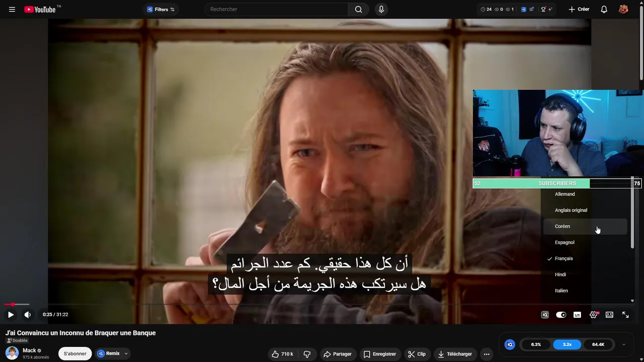Start voice search with microphone icon
644x362 pixels.
(381, 9)
